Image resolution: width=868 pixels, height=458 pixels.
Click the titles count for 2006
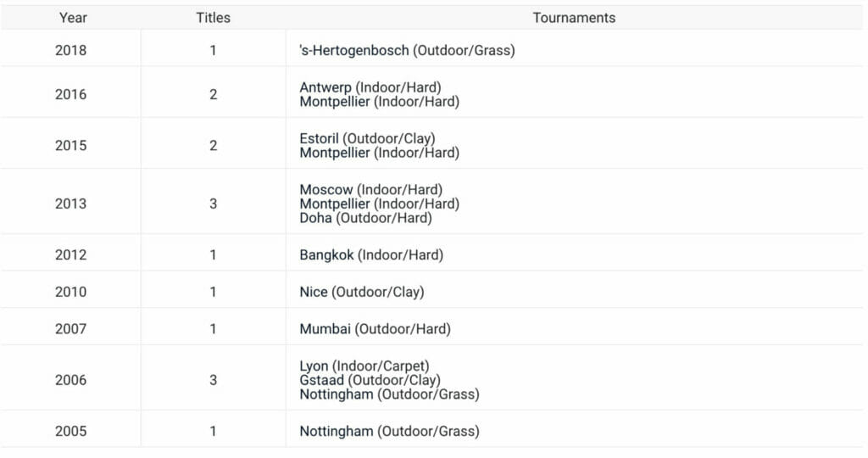tap(213, 380)
